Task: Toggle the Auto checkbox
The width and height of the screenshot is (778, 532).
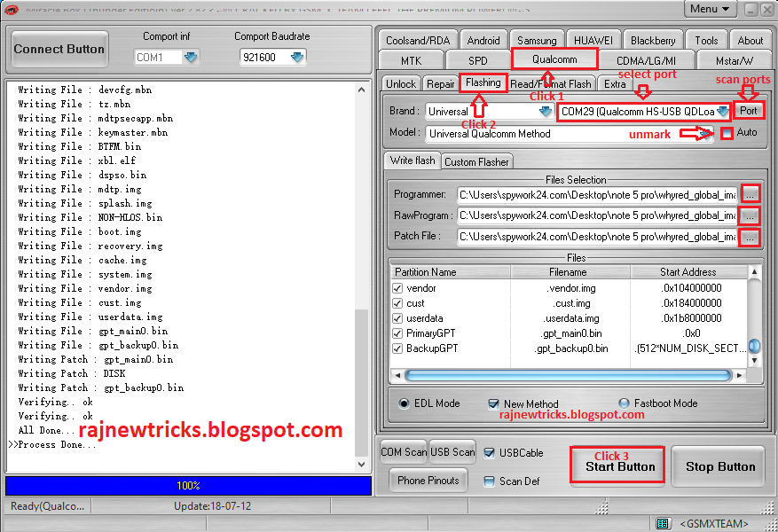Action: [x=727, y=133]
